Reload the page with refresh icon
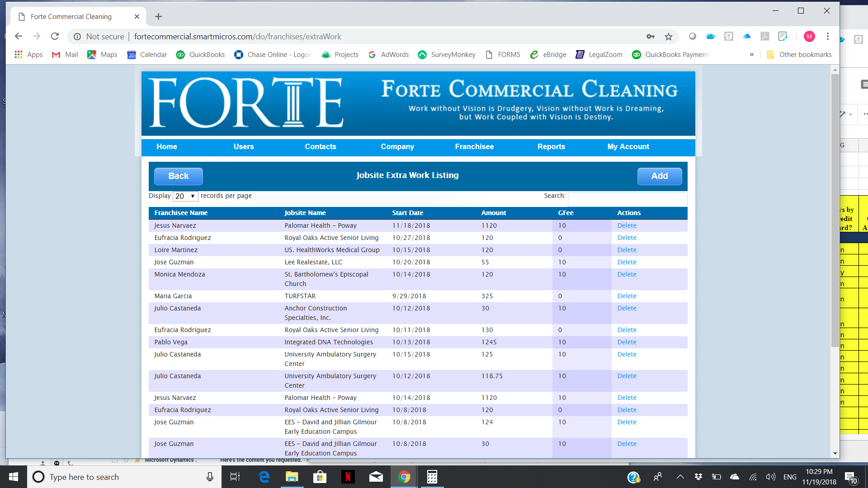The width and height of the screenshot is (868, 488). 55,36
